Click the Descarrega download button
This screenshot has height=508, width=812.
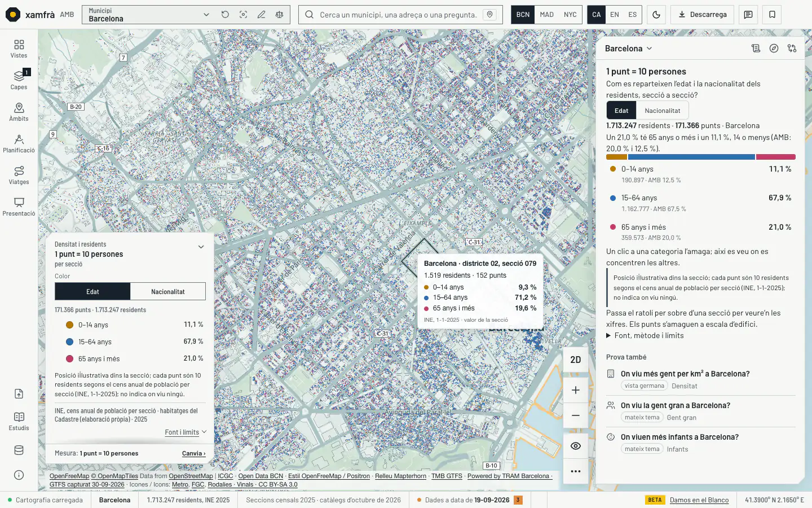coord(703,15)
